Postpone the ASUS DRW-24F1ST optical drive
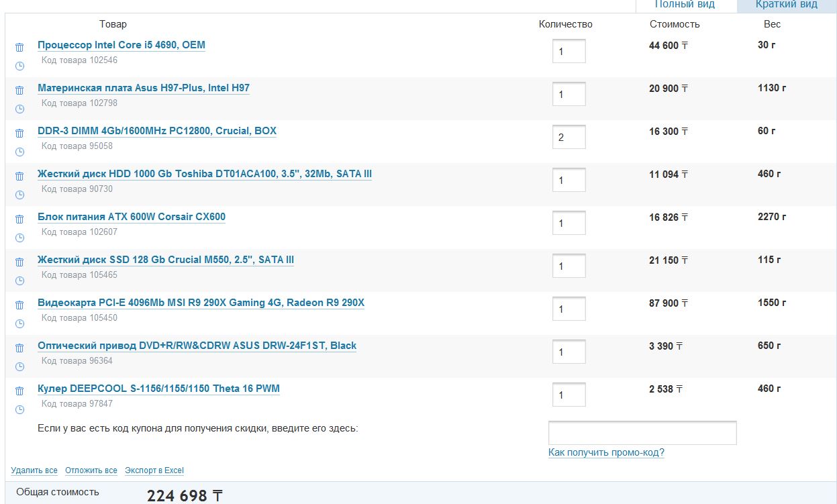 click(x=19, y=366)
